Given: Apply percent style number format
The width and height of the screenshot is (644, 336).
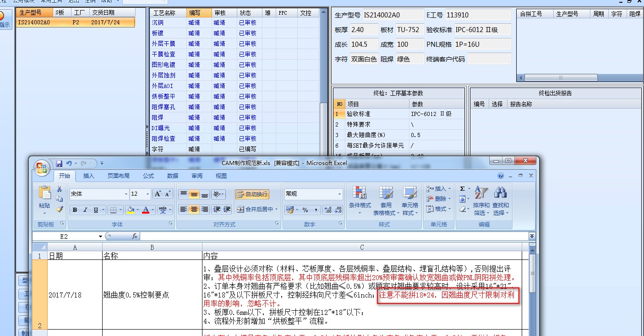Looking at the screenshot, I should [306, 210].
